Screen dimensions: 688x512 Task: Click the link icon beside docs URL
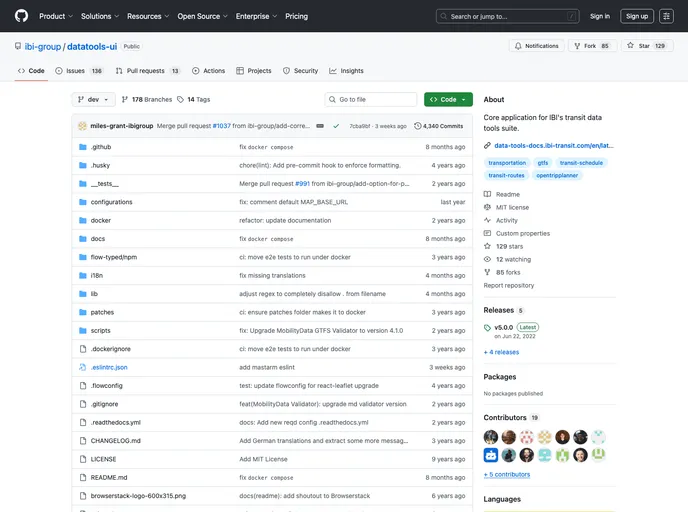[487, 146]
